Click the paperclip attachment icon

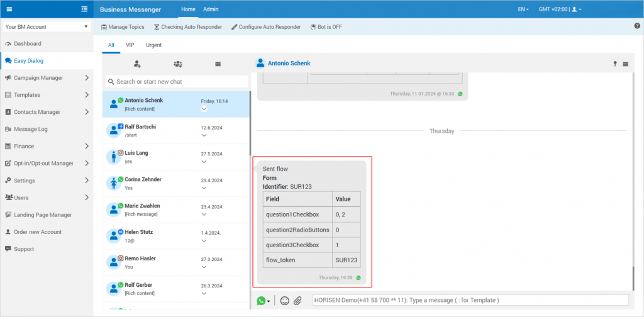298,301
